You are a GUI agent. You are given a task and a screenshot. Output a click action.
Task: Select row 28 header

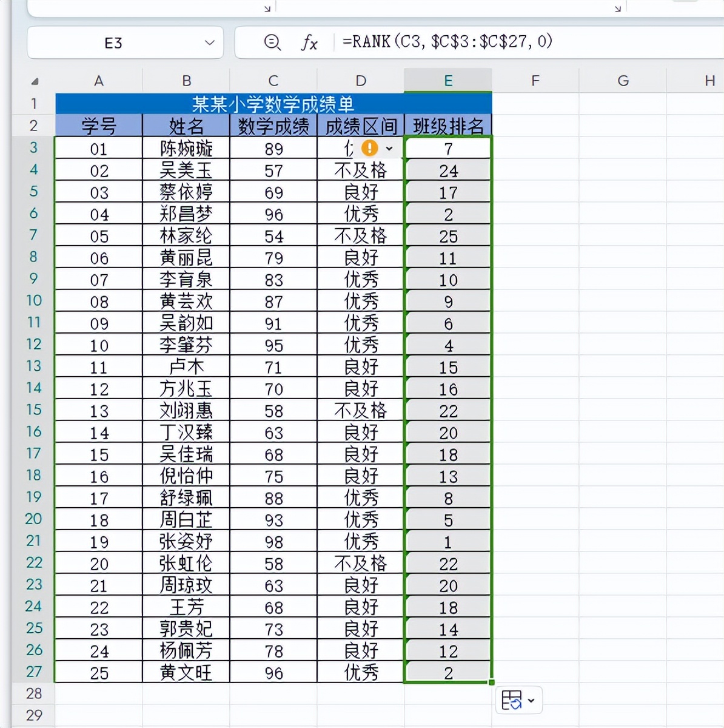[x=34, y=693]
